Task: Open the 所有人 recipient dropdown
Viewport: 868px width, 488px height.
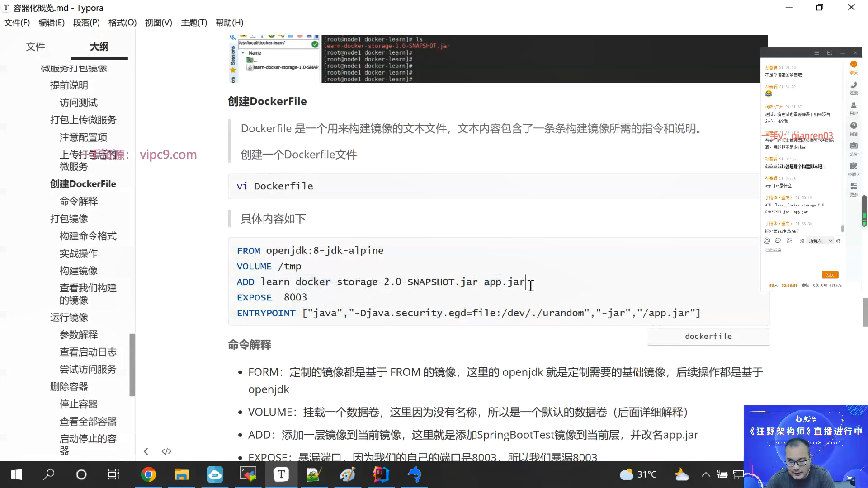Action: click(x=820, y=241)
